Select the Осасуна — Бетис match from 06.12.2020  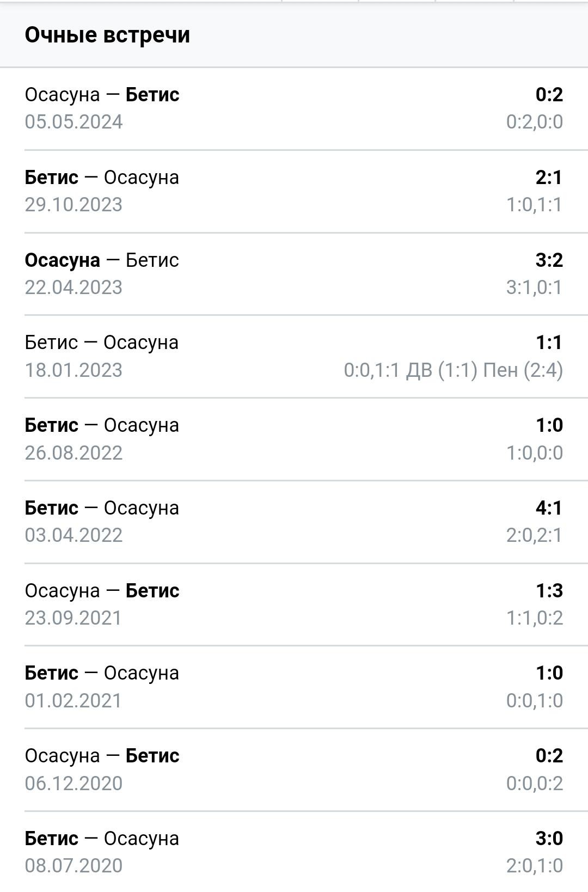point(294,769)
